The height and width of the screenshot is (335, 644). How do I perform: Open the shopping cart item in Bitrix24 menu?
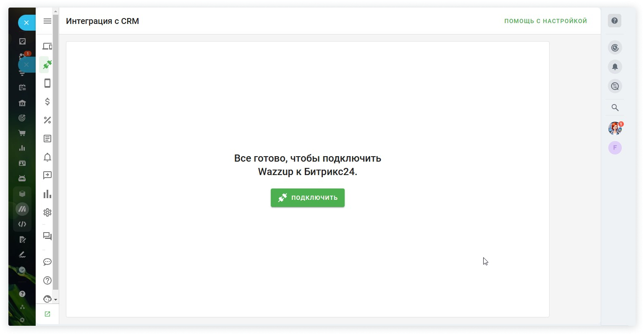(x=22, y=133)
